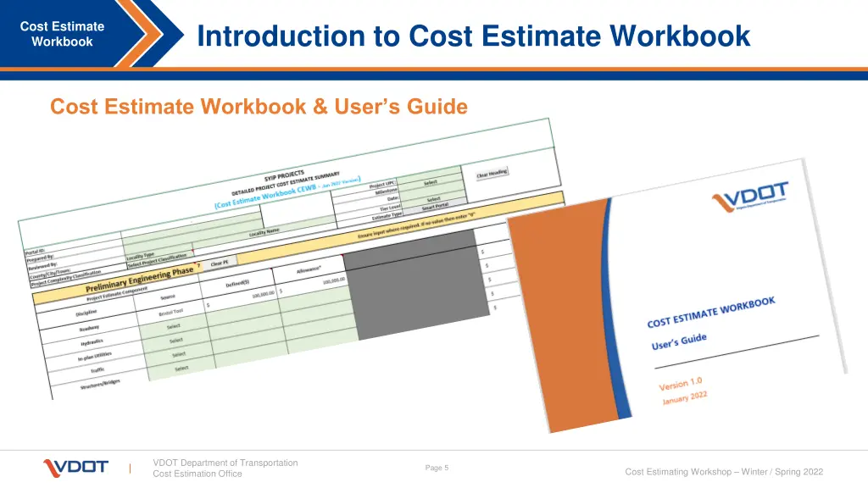Open the Milestone Select dropdown
Image resolution: width=868 pixels, height=488 pixels.
431,183
